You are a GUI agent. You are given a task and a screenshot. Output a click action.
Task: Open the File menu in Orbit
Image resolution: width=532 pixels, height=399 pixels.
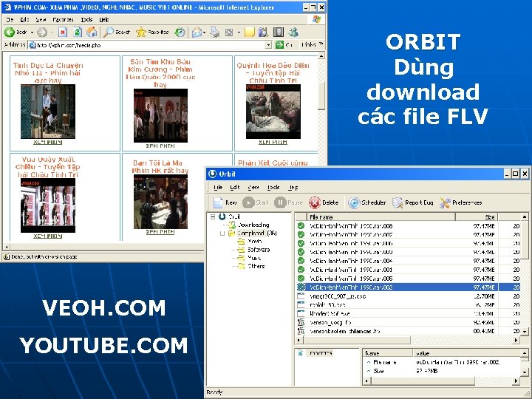click(x=217, y=187)
